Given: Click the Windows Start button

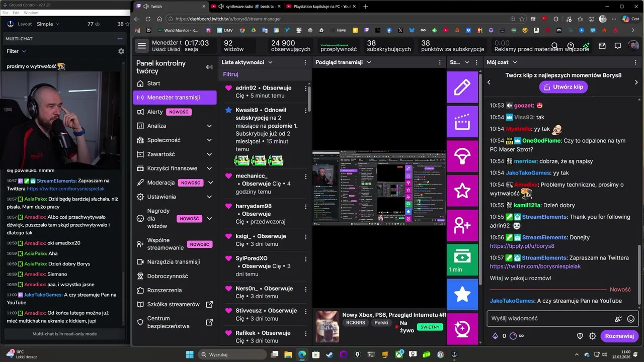Looking at the screenshot, I should pos(190,354).
